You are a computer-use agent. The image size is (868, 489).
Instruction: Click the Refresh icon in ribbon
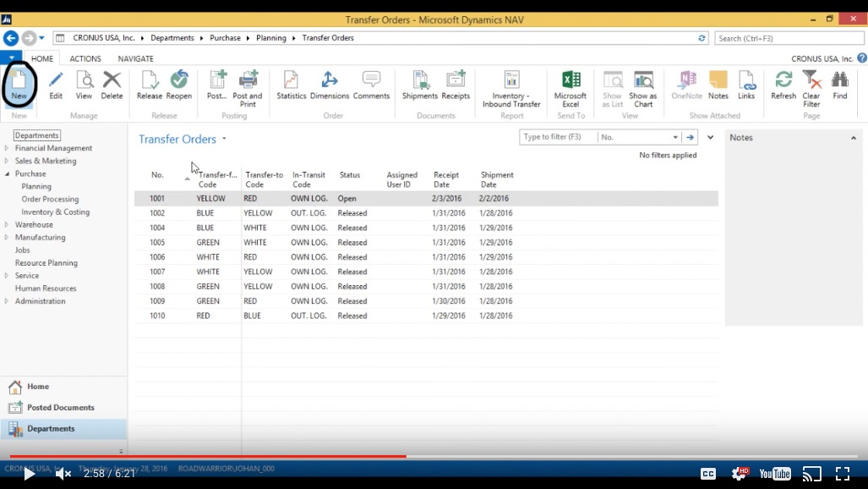click(x=783, y=80)
